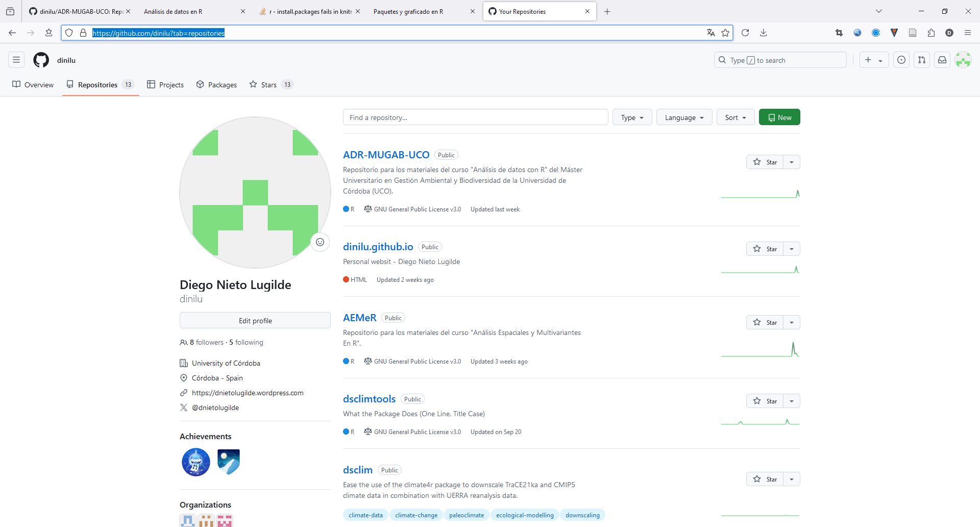Click the Edit profile button
This screenshot has height=527, width=980.
[255, 321]
